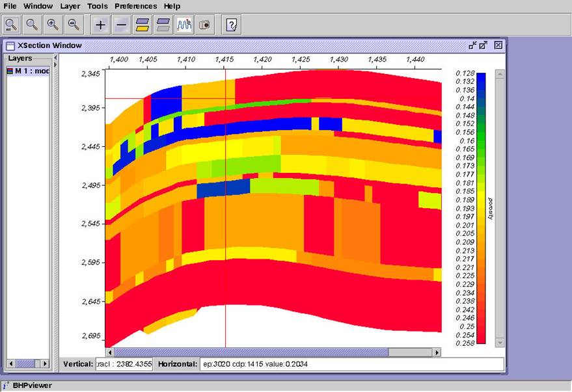Collapse the Layers panel with left arrow

[55, 58]
